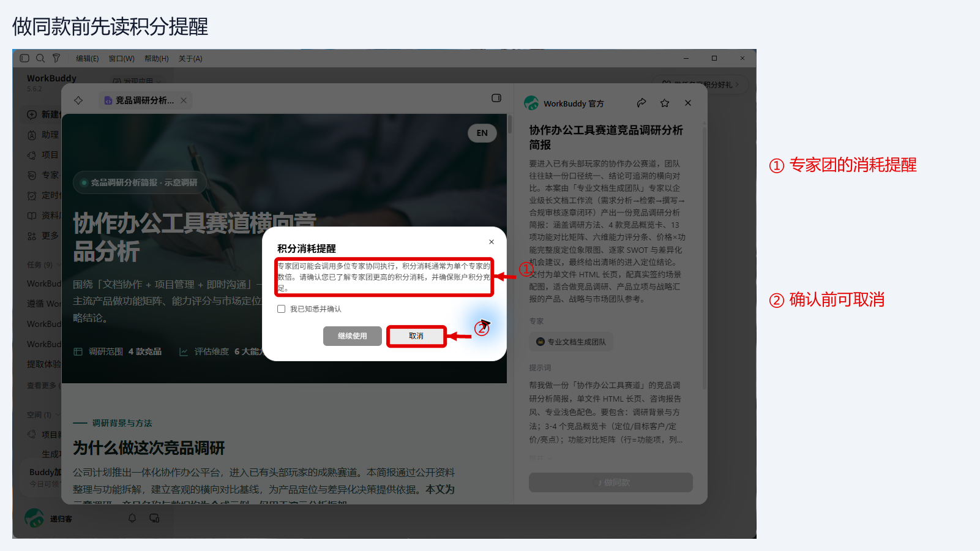Open 资料 library book icon in sidebar
980x551 pixels.
32,216
